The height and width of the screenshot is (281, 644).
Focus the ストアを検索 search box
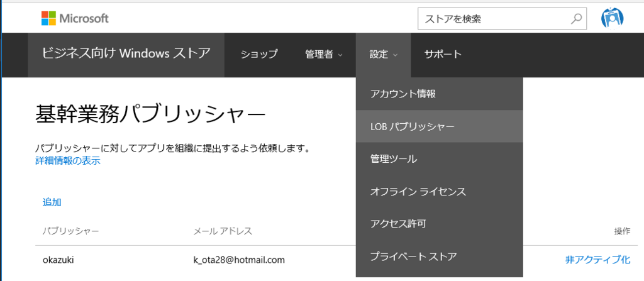(x=502, y=18)
